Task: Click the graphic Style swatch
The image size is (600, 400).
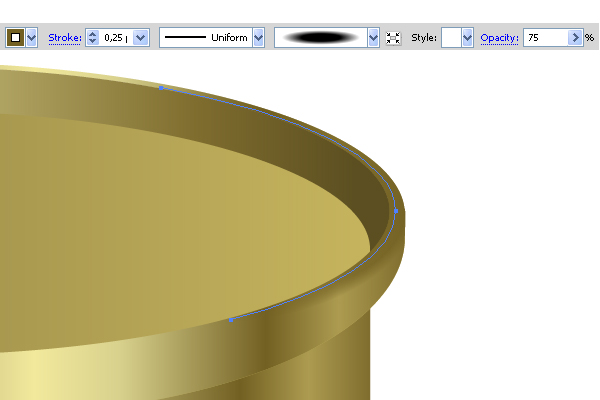Action: coord(451,38)
